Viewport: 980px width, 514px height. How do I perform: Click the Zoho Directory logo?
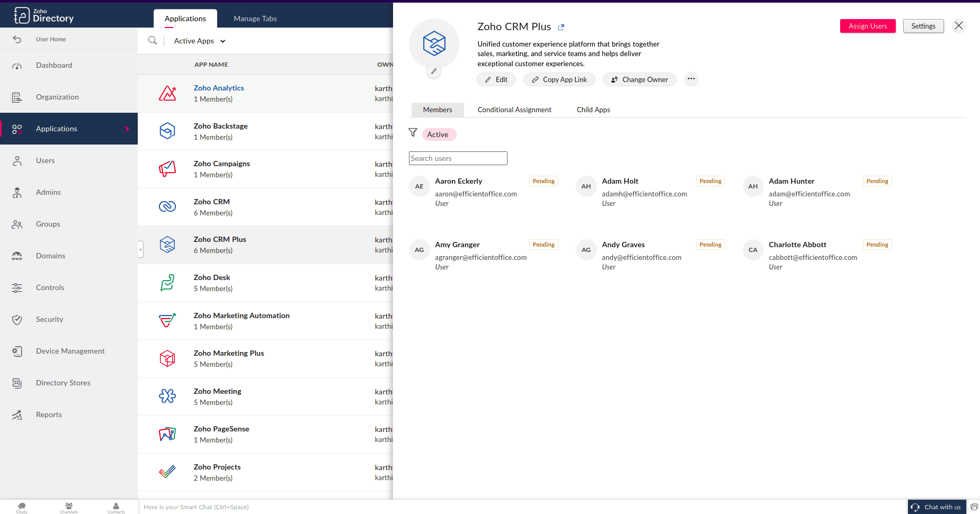coord(44,15)
